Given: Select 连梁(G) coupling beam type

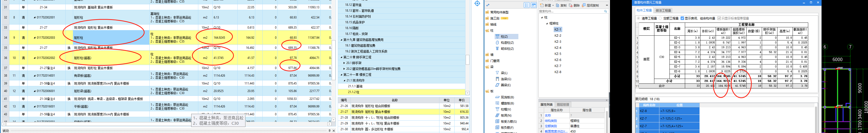Looking at the screenshot, I should (x=503, y=79).
